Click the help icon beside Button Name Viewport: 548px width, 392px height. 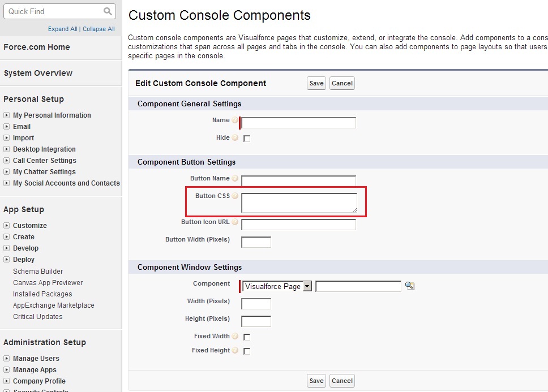[235, 179]
